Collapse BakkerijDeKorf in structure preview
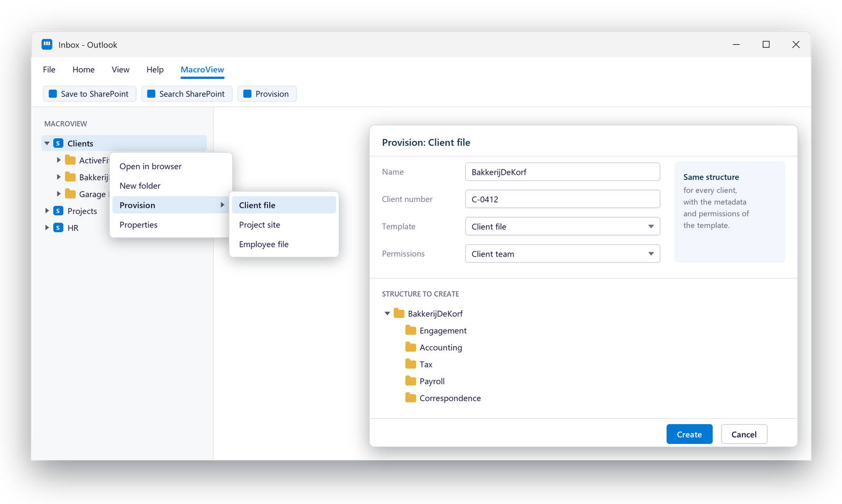 pos(387,313)
